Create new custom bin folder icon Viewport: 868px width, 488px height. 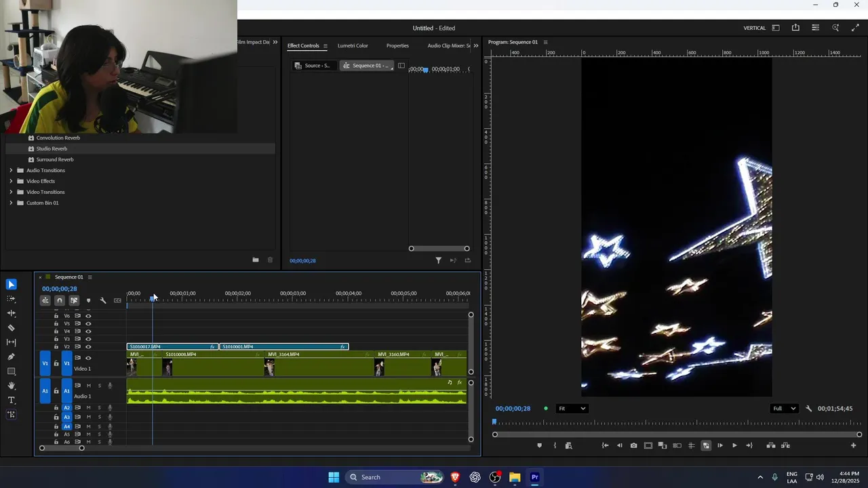[256, 260]
